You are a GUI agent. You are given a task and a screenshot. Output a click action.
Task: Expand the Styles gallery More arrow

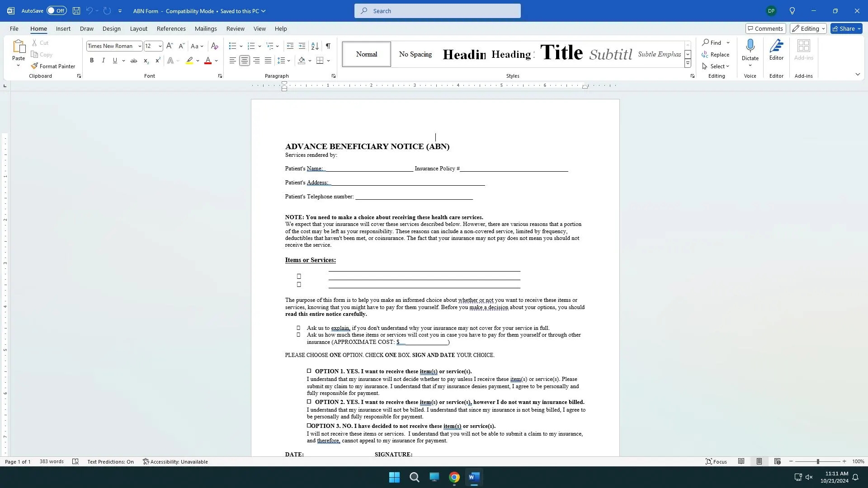pyautogui.click(x=688, y=64)
